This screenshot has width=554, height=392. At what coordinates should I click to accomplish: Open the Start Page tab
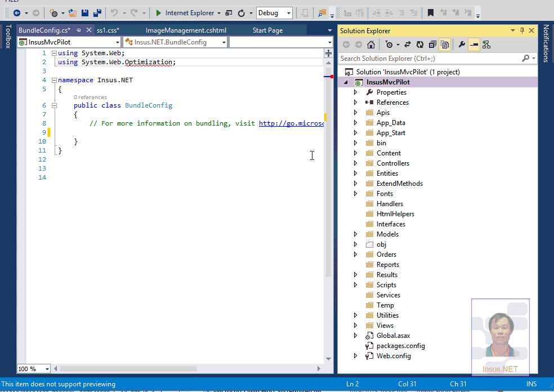(267, 30)
